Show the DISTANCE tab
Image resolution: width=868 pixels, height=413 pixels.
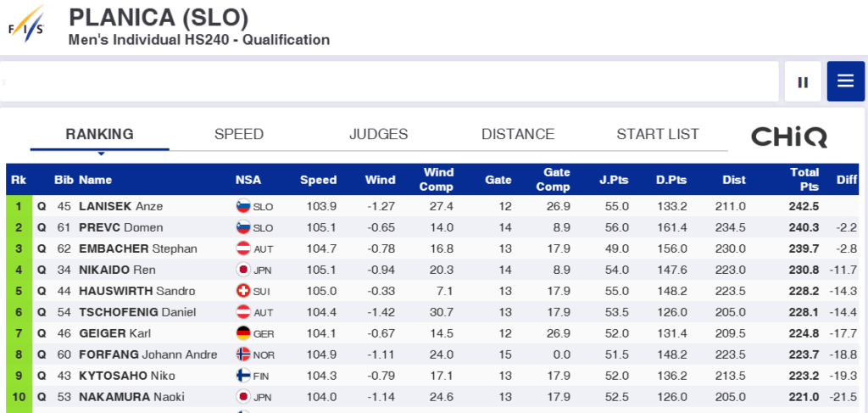(x=518, y=135)
